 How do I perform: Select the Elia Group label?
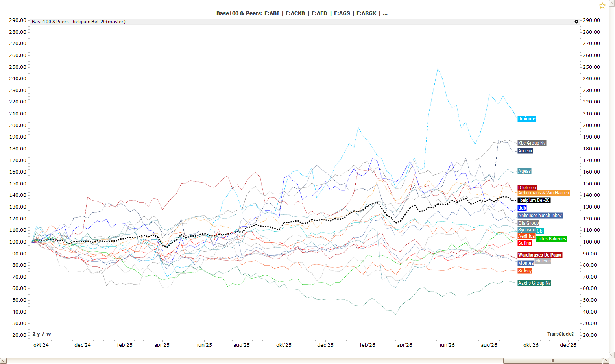pos(528,223)
